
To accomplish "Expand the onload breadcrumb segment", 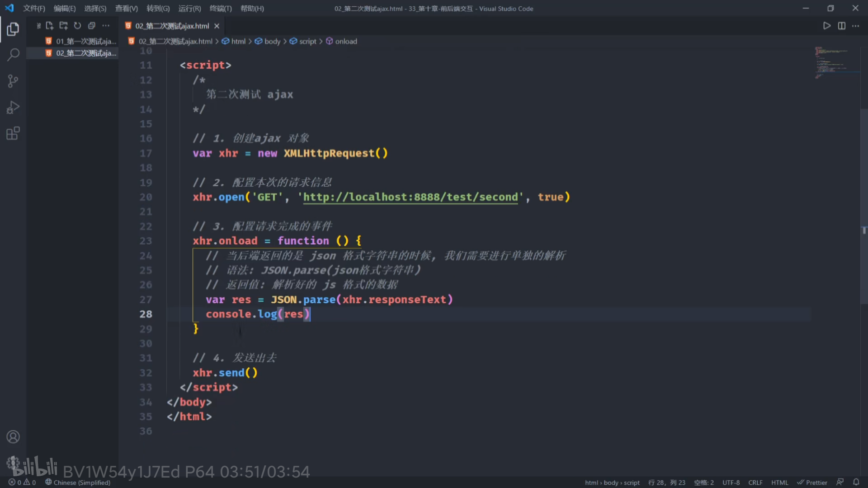I will point(346,41).
